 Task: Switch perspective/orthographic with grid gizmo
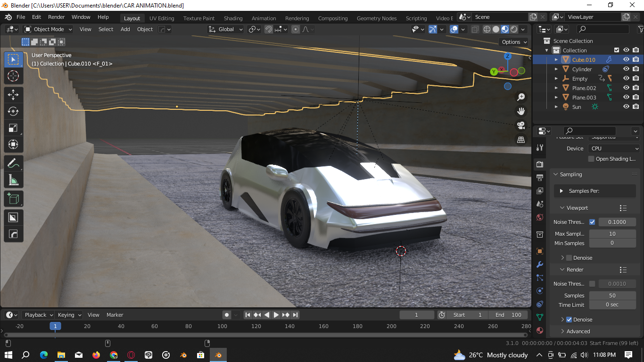click(x=521, y=140)
